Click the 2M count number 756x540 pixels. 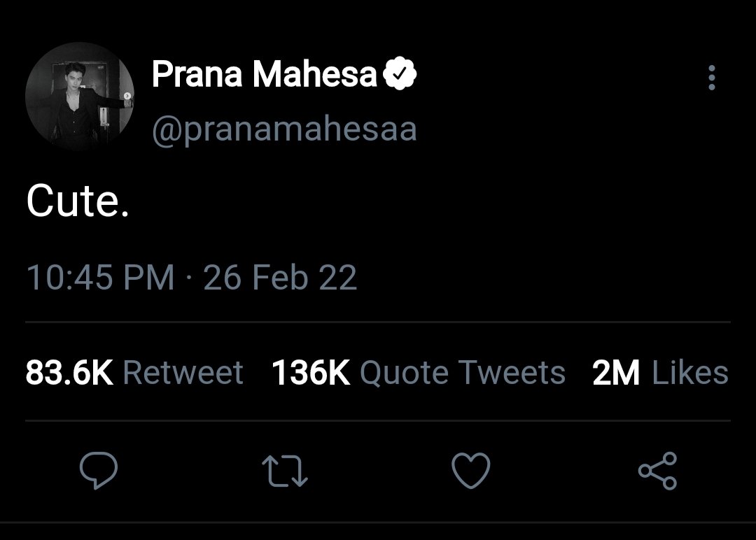616,372
